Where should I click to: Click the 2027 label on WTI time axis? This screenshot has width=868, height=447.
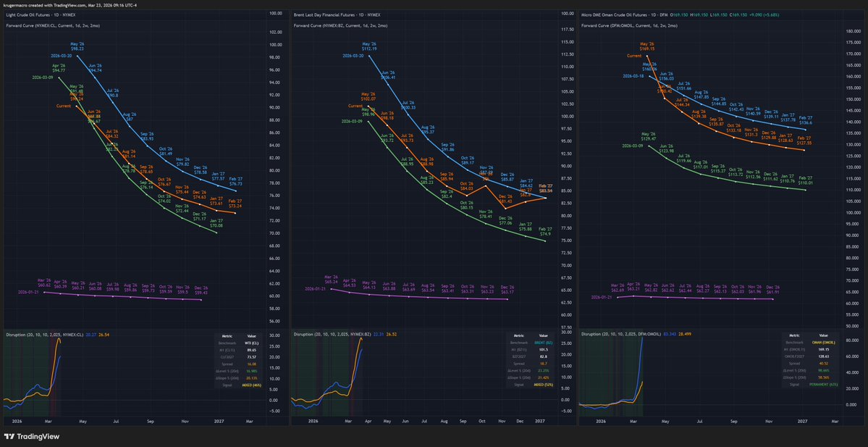pyautogui.click(x=218, y=420)
